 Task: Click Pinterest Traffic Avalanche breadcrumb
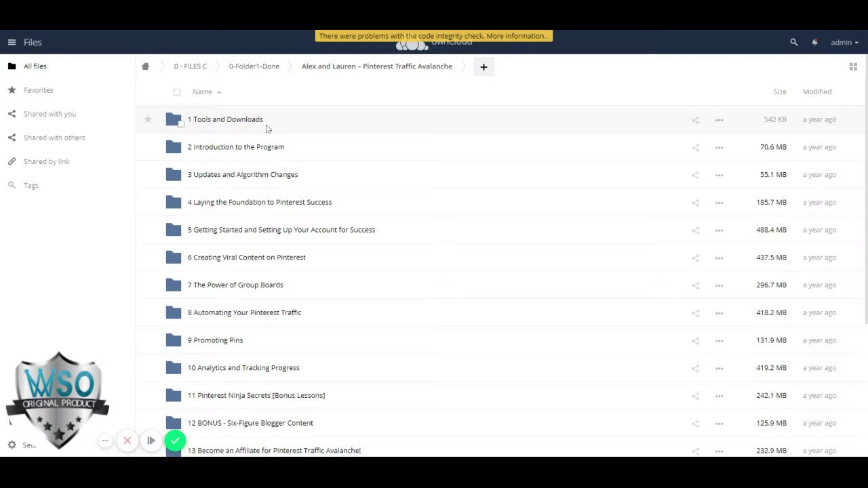[x=376, y=66]
